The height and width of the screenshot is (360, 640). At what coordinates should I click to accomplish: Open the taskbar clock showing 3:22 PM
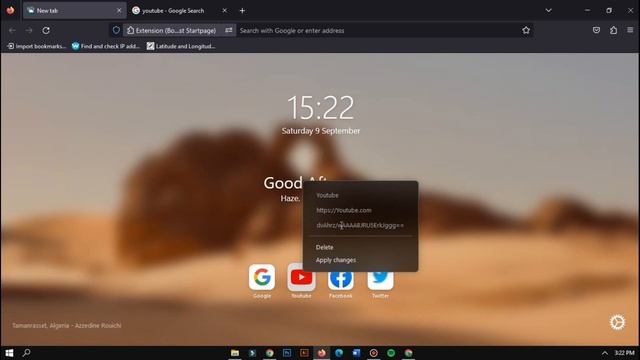(624, 353)
